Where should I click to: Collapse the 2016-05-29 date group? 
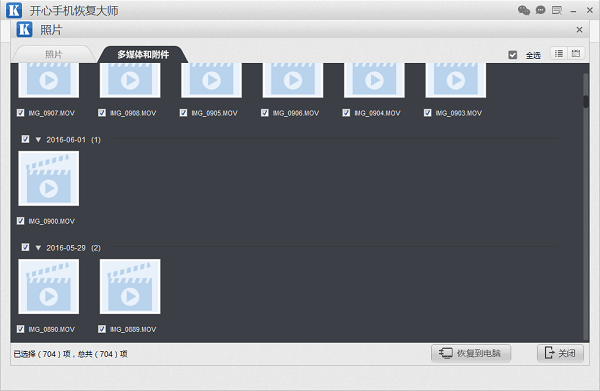coord(38,248)
